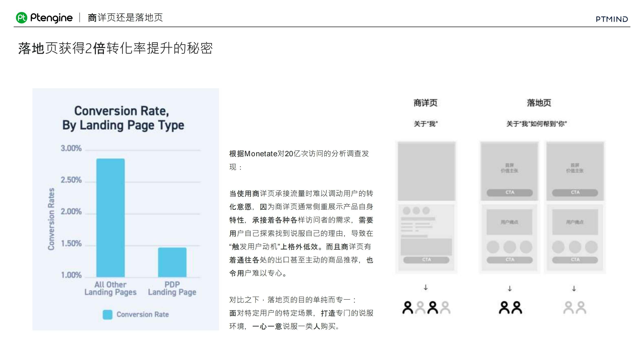Click the 落地页 column heading

(x=539, y=103)
